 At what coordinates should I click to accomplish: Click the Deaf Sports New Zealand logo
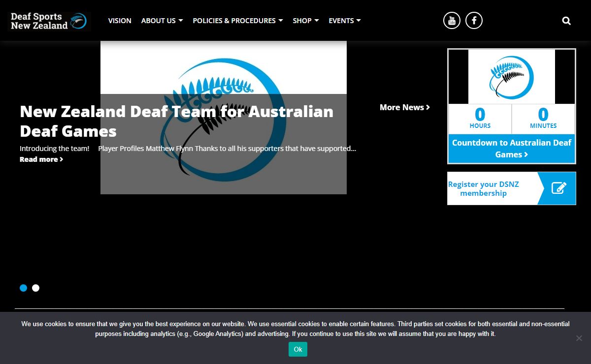point(49,21)
